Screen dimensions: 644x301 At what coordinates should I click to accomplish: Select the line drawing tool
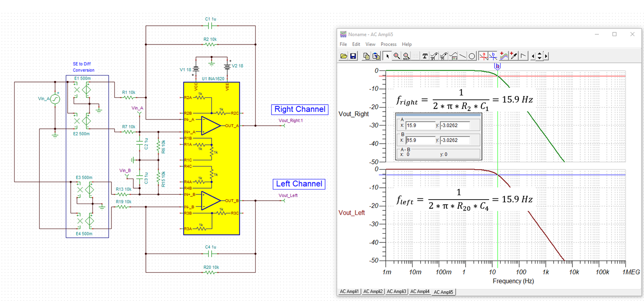462,56
